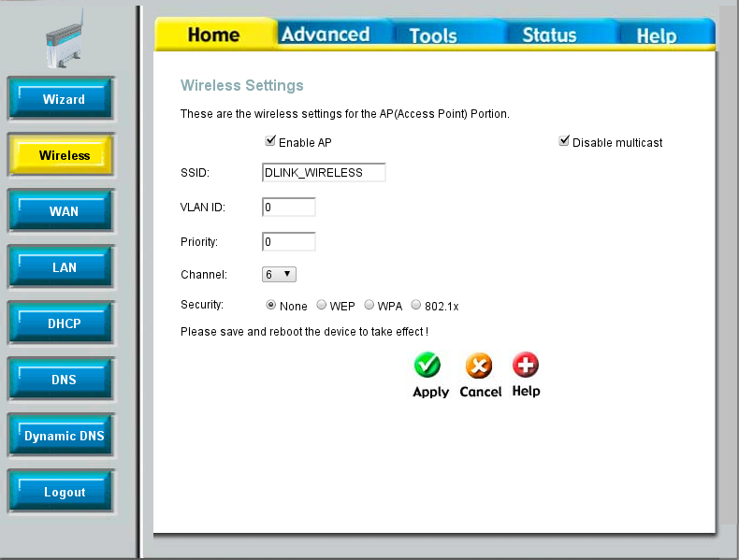
Task: Click the "Please save and reboot" notice text
Action: 304,332
